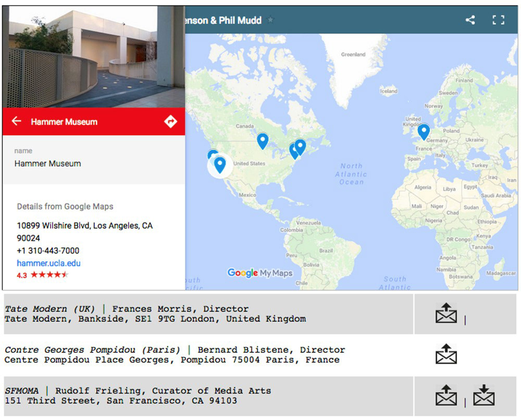Screen dimensions: 521x420
Task: Click the outgoing mail icon for Tate Modern
Action: (x=446, y=313)
